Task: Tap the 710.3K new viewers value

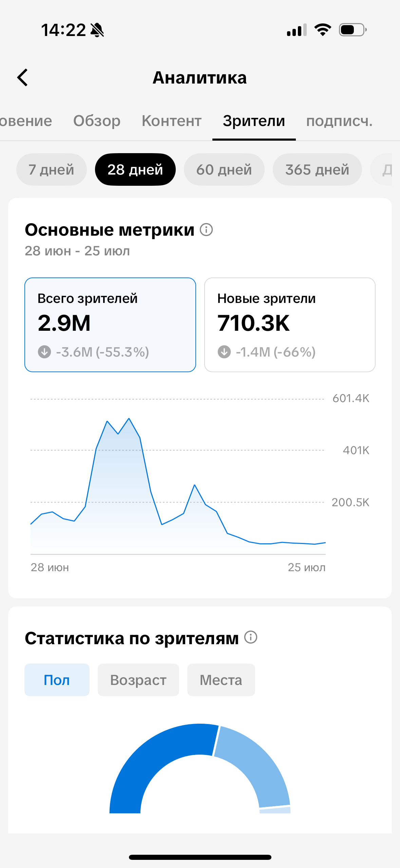Action: [253, 323]
